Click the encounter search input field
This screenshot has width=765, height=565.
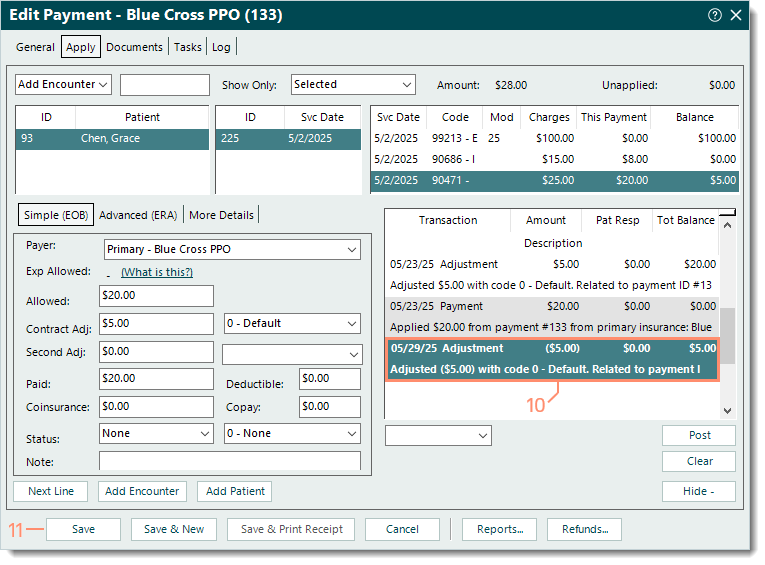[165, 85]
